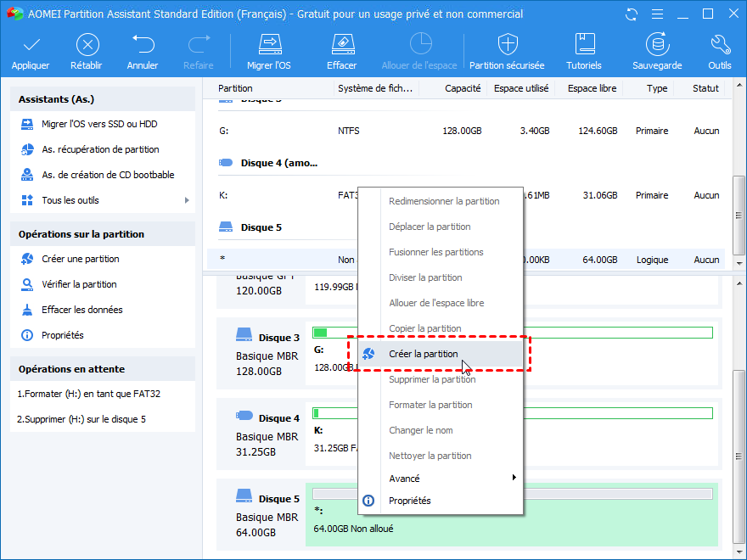
Task: Launch the Sauvegarde backup tool
Action: coord(657,46)
